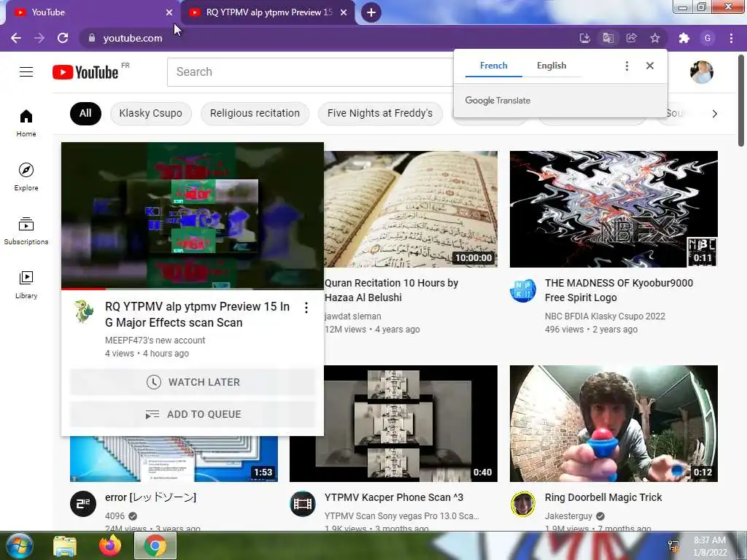This screenshot has height=560, width=747.
Task: Click browser back arrow
Action: pos(16,38)
